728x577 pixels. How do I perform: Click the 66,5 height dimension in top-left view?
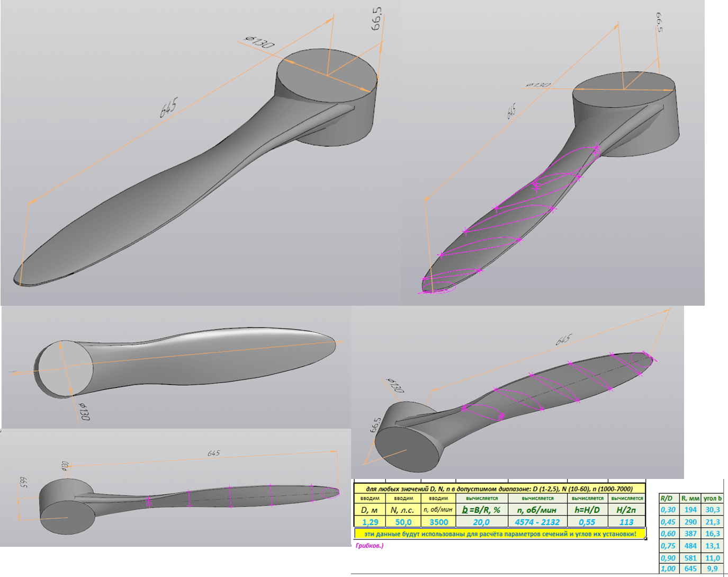point(376,19)
